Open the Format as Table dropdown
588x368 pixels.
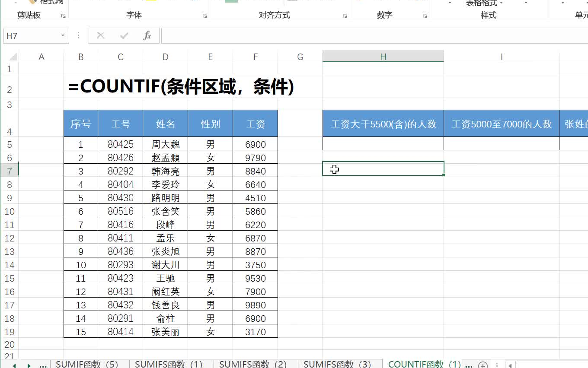click(485, 3)
